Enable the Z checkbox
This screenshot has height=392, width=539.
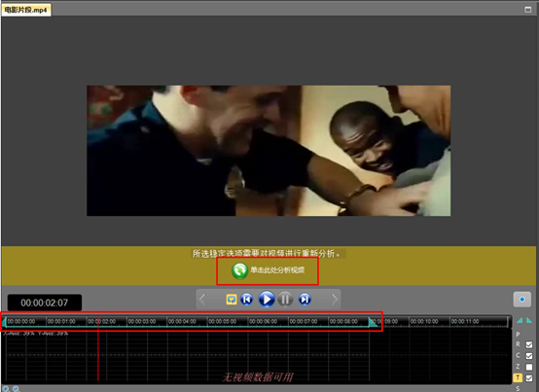coord(529,367)
